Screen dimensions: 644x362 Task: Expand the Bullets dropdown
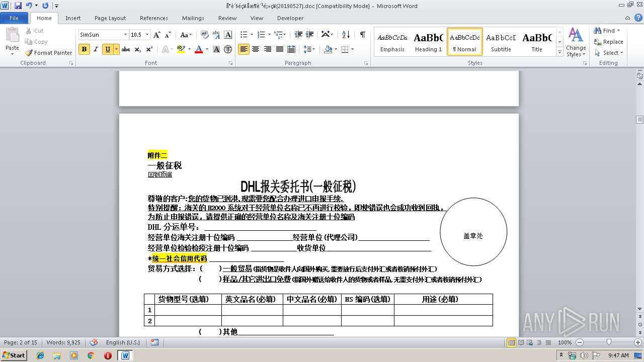click(x=253, y=35)
